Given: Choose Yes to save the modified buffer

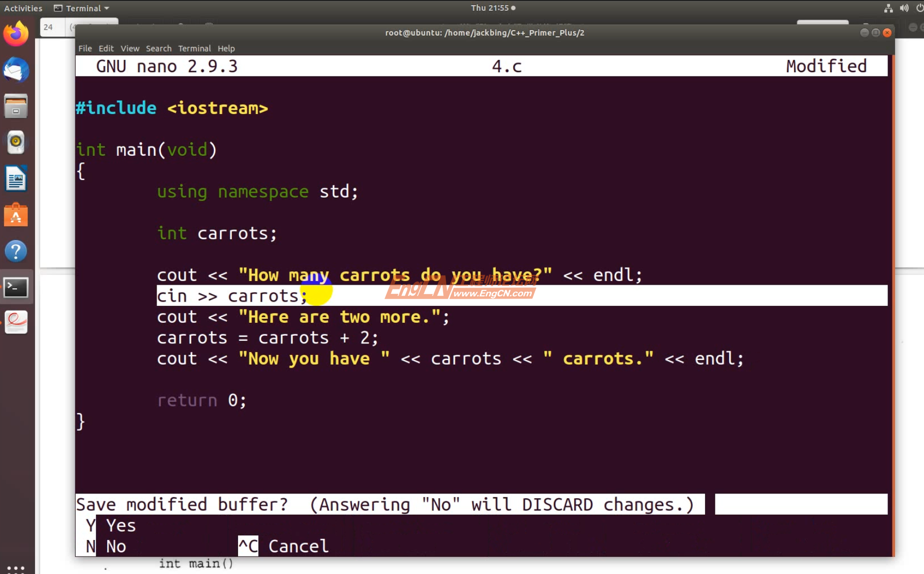Looking at the screenshot, I should (120, 526).
